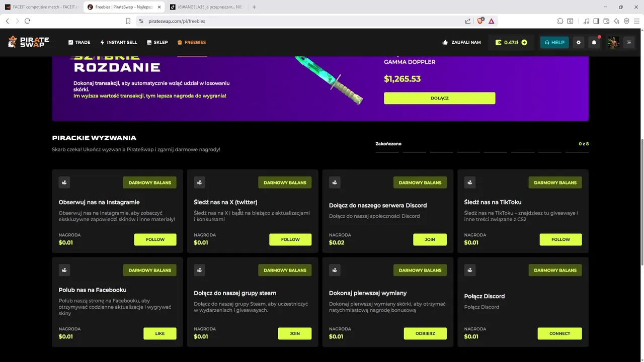Add balance with plus icon
Image resolution: width=644 pixels, height=362 pixels.
[x=524, y=42]
